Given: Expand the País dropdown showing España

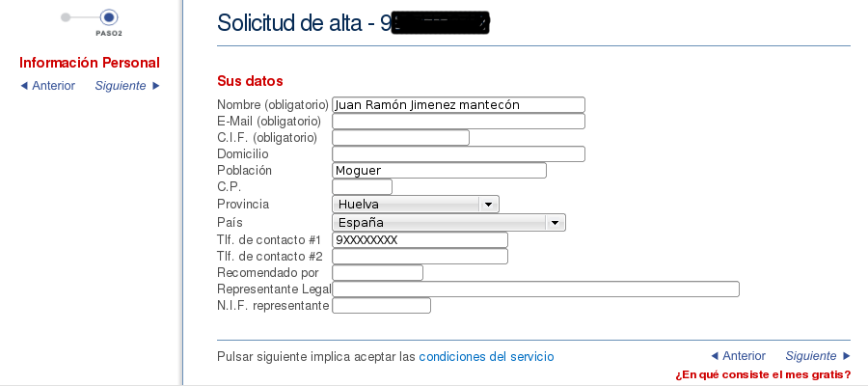Looking at the screenshot, I should pos(448,223).
